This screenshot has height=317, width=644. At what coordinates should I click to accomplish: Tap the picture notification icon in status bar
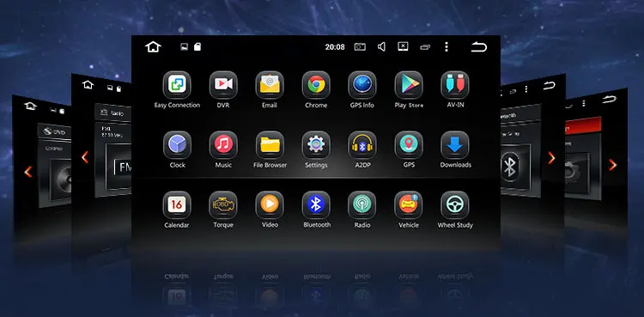(x=185, y=47)
